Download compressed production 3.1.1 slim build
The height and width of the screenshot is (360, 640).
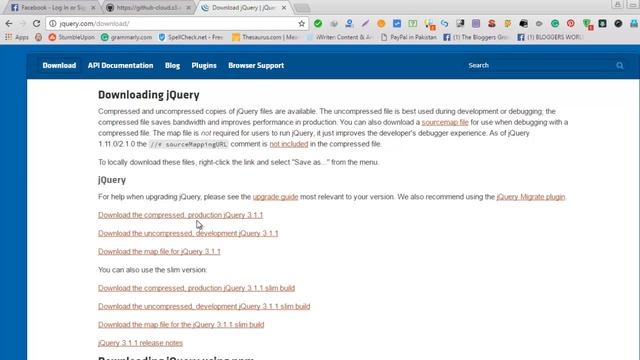(x=196, y=288)
